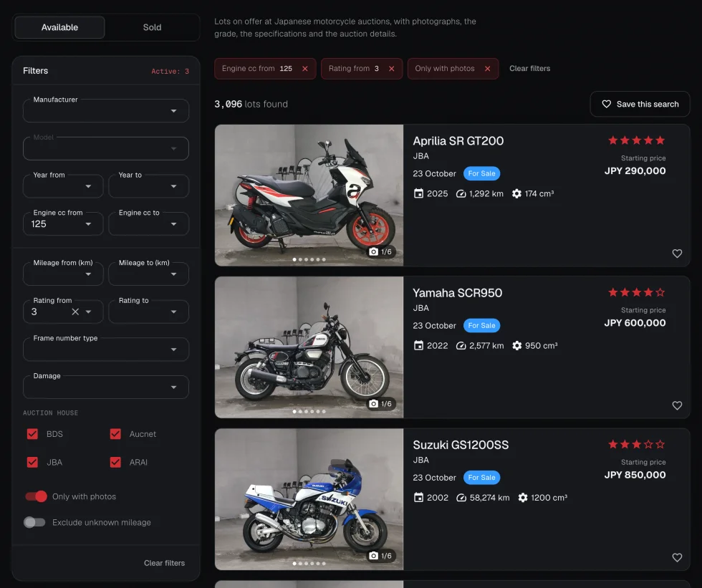This screenshot has height=588, width=702.
Task: Click the star rating of Aprilia SR GT200
Action: pos(636,140)
